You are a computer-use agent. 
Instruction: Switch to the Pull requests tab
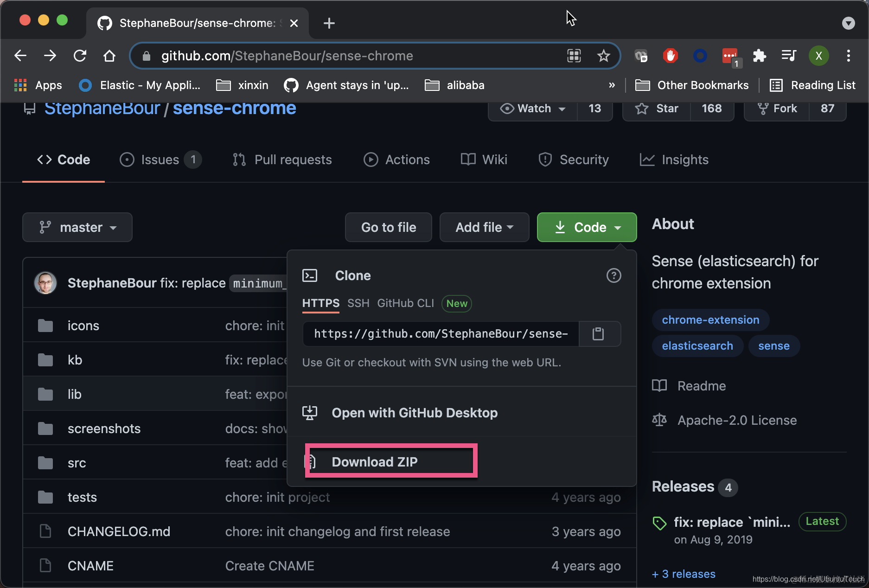point(282,160)
